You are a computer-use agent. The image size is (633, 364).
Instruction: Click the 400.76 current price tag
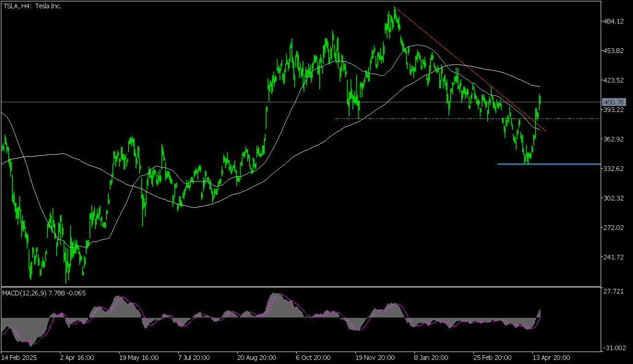coord(614,102)
